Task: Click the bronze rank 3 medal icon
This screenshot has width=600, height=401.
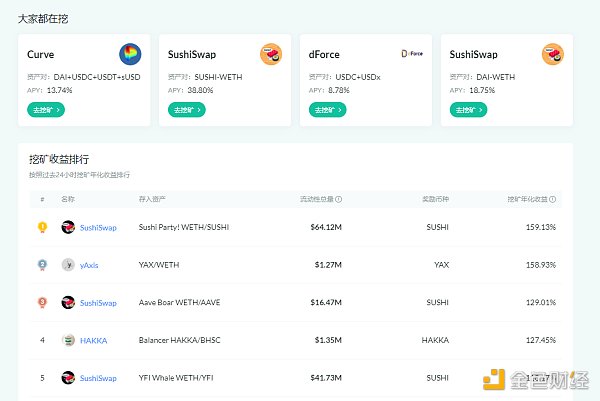Action: point(42,302)
